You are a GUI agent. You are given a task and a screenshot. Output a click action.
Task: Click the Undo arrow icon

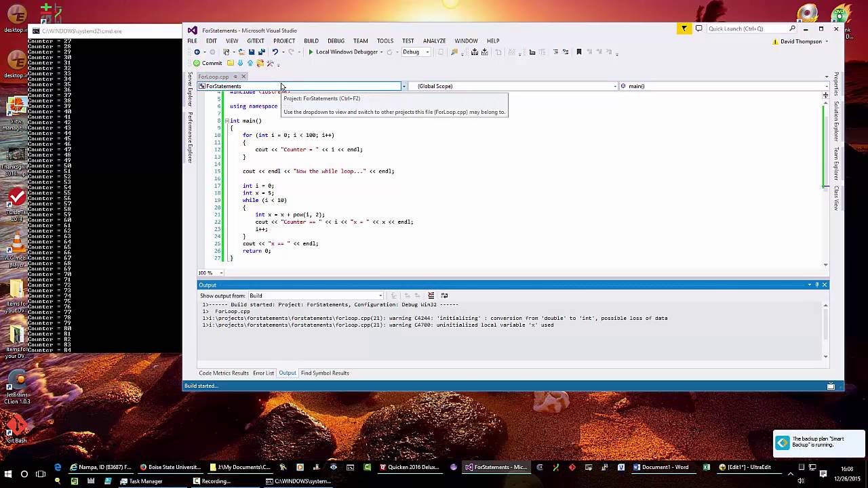[275, 52]
